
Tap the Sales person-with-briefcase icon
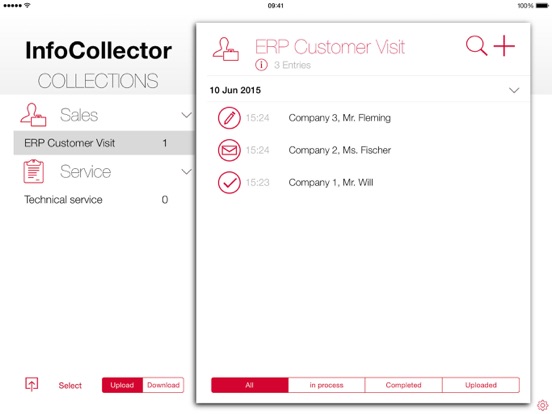(x=33, y=115)
